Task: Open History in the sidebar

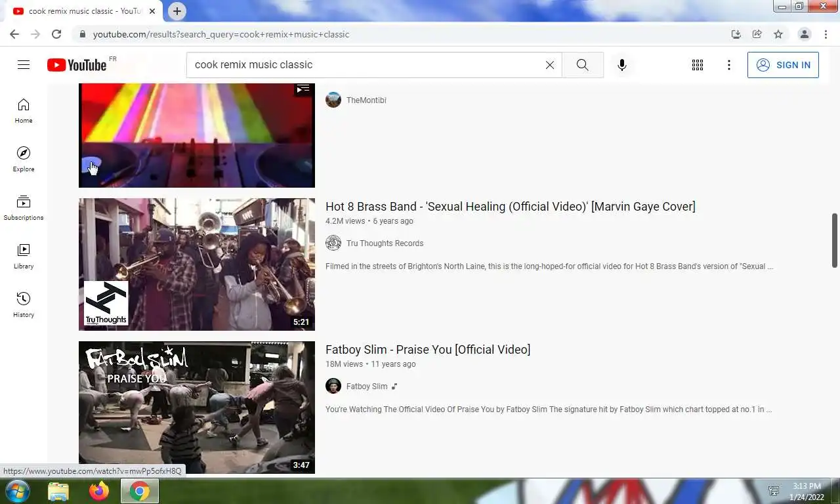Action: coord(24,305)
